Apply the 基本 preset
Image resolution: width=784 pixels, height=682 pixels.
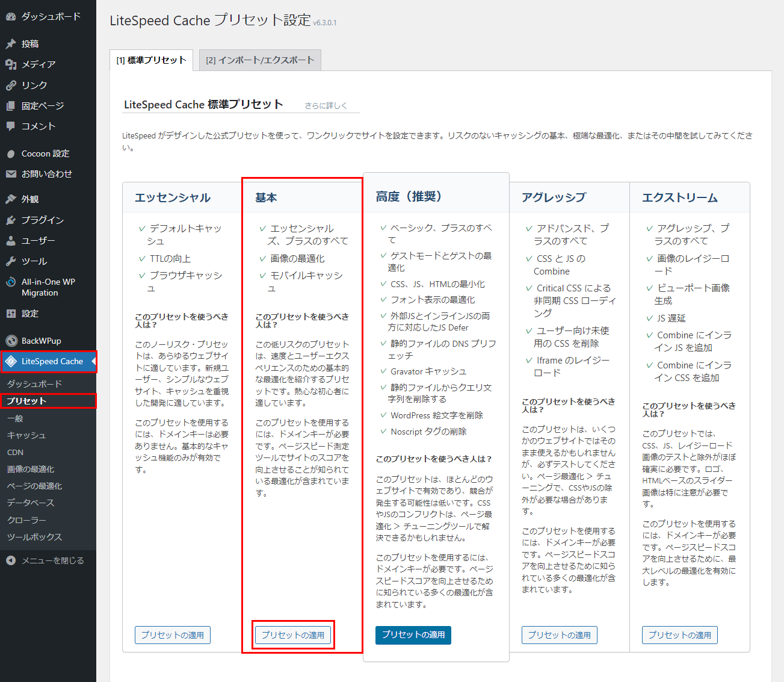(x=293, y=635)
